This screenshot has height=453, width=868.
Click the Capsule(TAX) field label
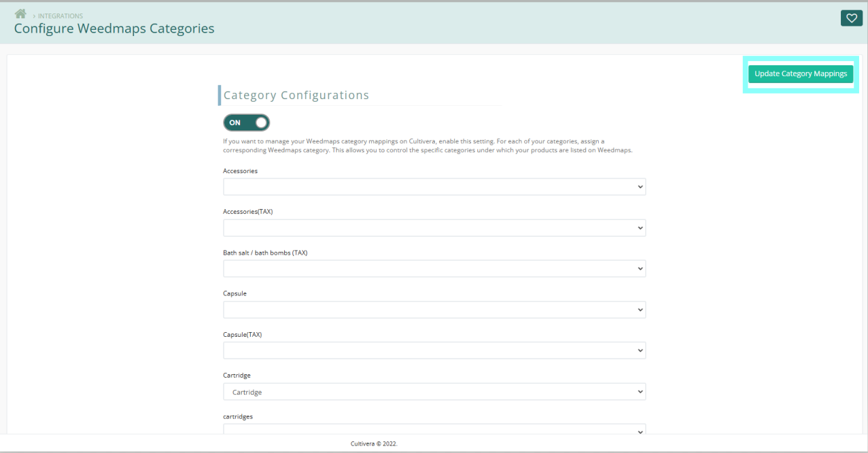(x=243, y=335)
